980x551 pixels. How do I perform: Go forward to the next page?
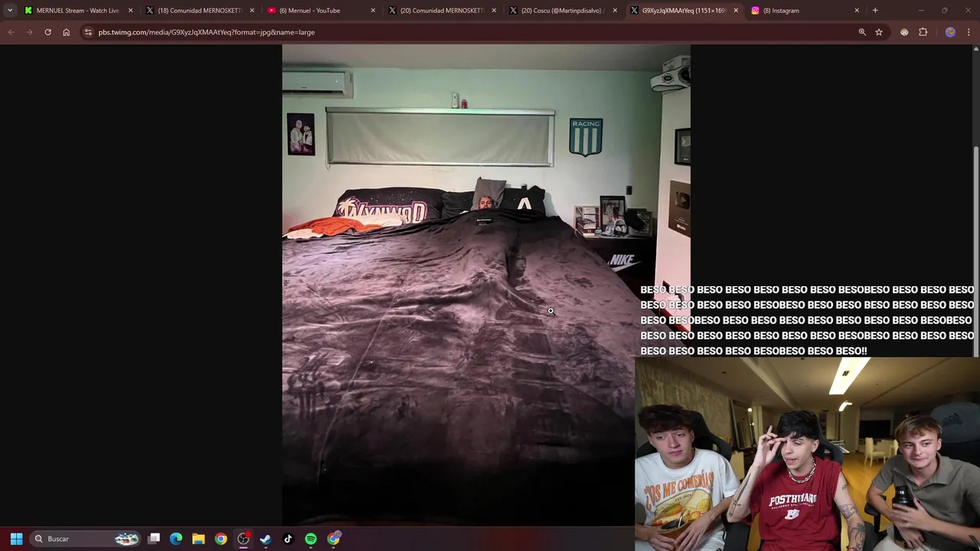pyautogui.click(x=29, y=32)
